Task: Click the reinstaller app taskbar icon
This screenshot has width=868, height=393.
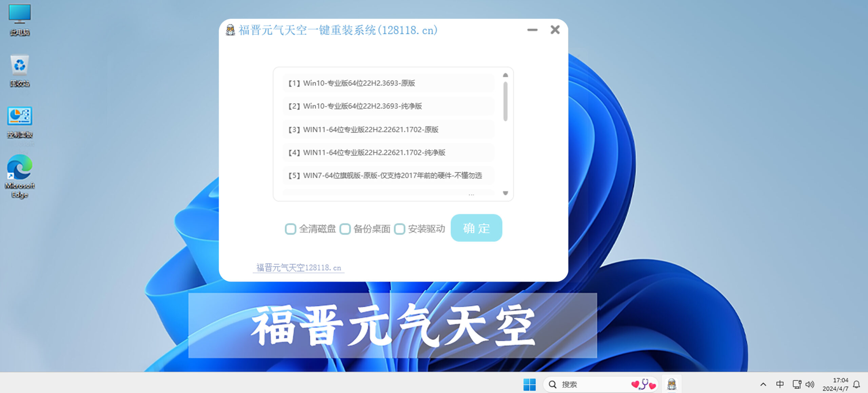Action: coord(672,384)
